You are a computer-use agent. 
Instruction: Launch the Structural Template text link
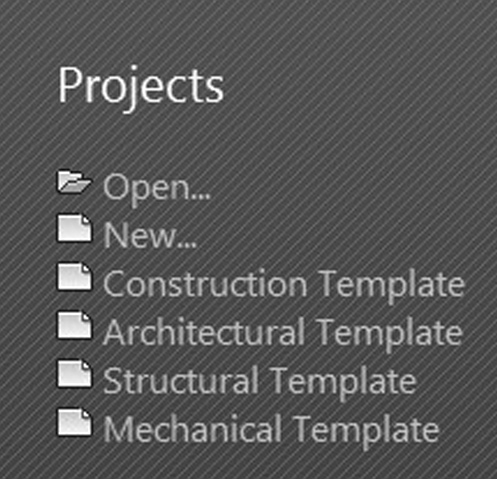260,382
